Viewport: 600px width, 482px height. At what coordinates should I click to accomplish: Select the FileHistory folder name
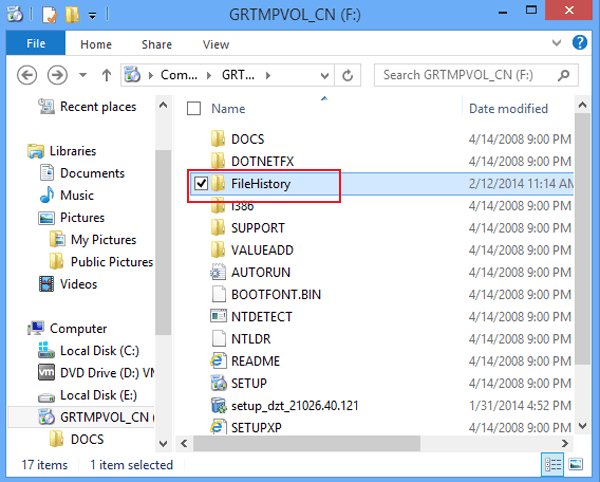pos(261,184)
